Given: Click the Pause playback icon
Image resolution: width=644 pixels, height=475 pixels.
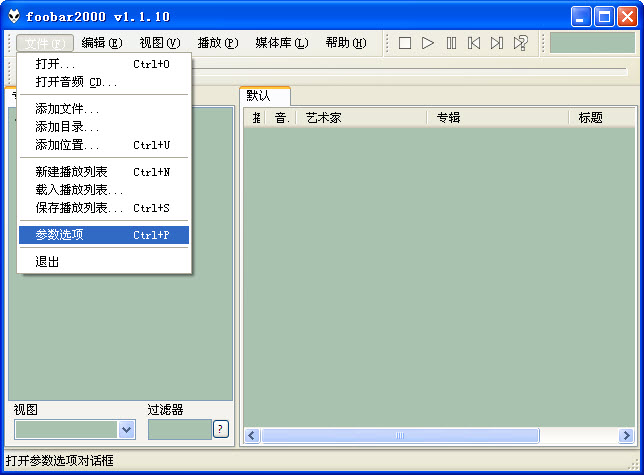Looking at the screenshot, I should (x=451, y=43).
